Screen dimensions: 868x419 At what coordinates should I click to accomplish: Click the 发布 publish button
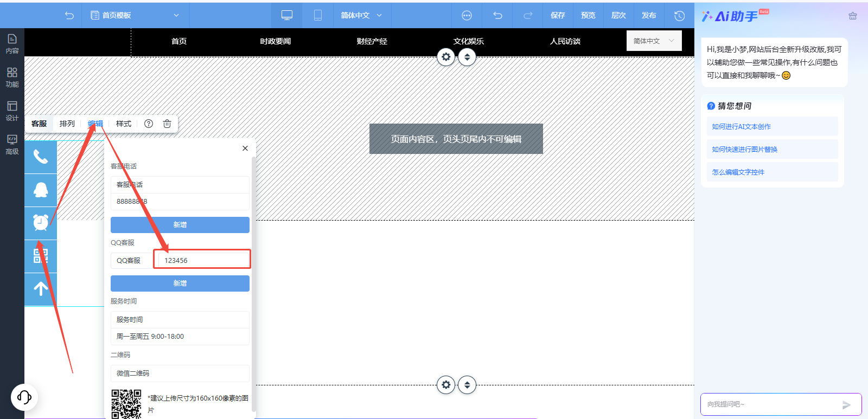649,15
